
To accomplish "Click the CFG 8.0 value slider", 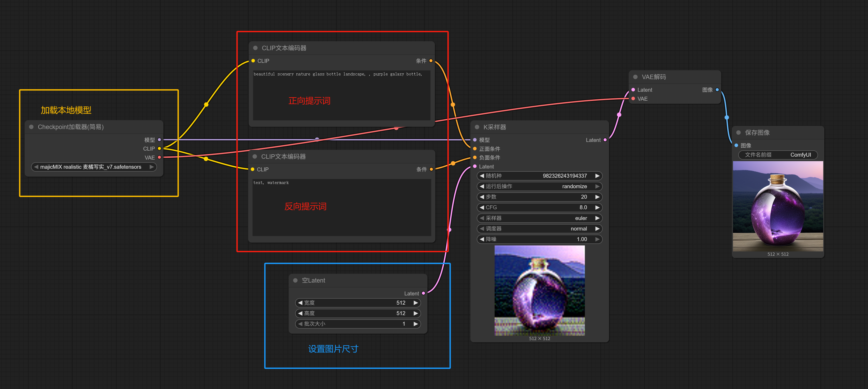I will [x=539, y=207].
